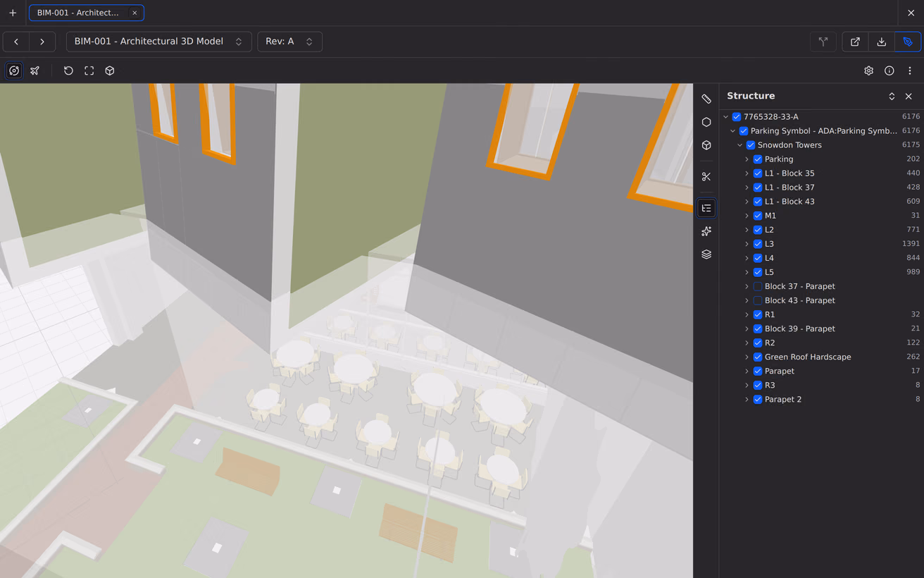Close the Structure panel
The width and height of the screenshot is (924, 578).
point(909,97)
